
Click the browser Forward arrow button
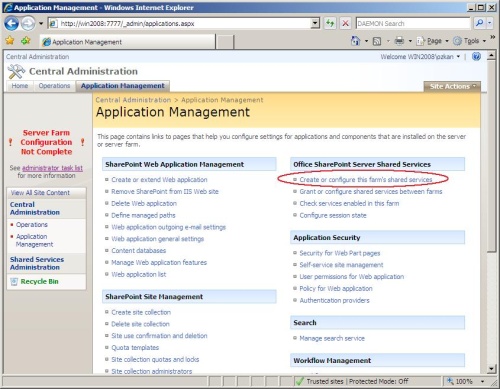[x=28, y=23]
